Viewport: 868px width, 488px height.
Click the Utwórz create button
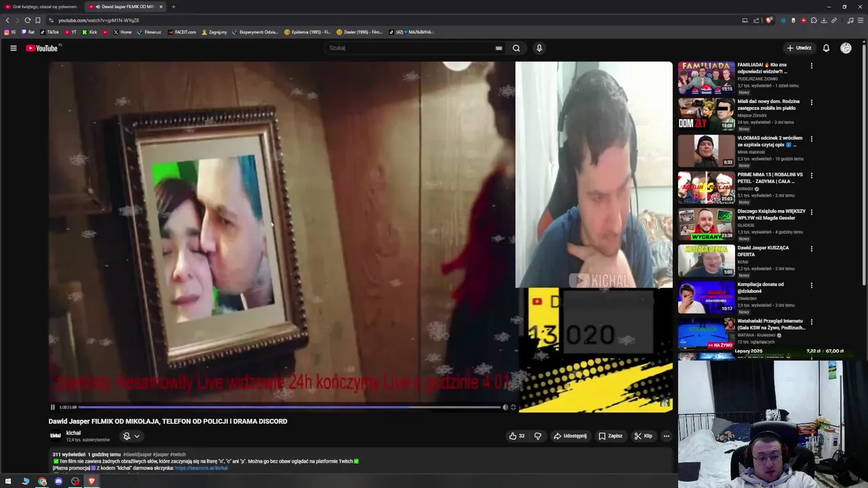point(799,48)
